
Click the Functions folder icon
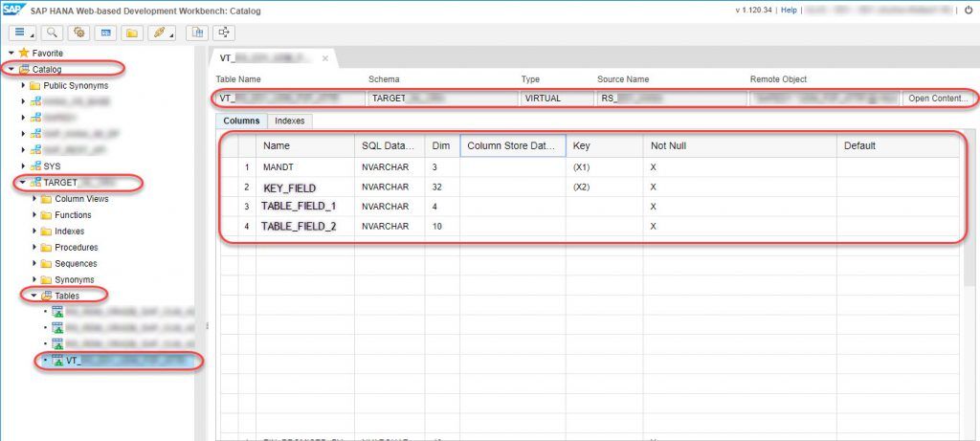pos(46,215)
